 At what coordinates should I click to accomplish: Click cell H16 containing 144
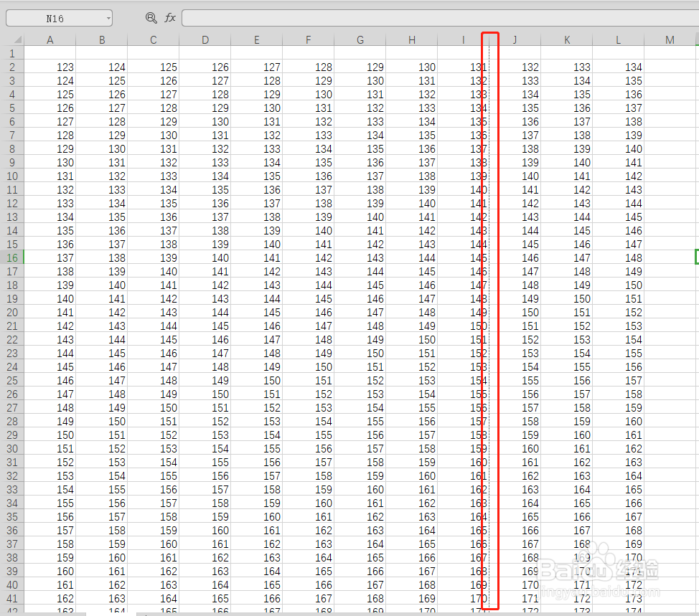(412, 258)
